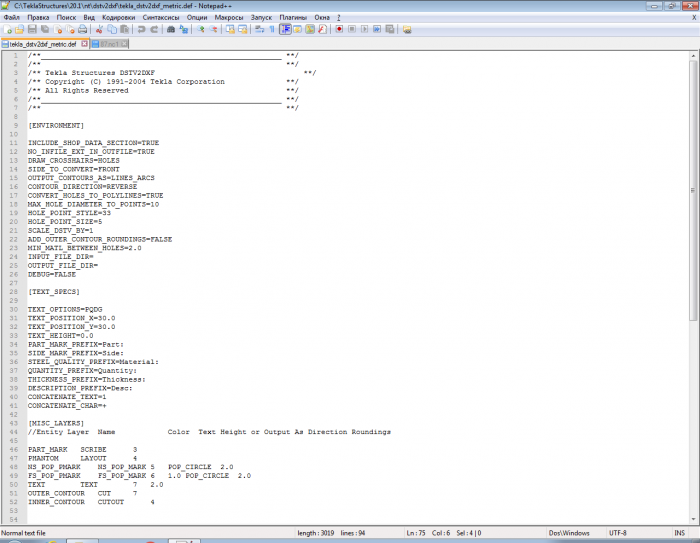The width and height of the screenshot is (700, 543).
Task: Open the Синтаксисы menu
Action: point(161,17)
